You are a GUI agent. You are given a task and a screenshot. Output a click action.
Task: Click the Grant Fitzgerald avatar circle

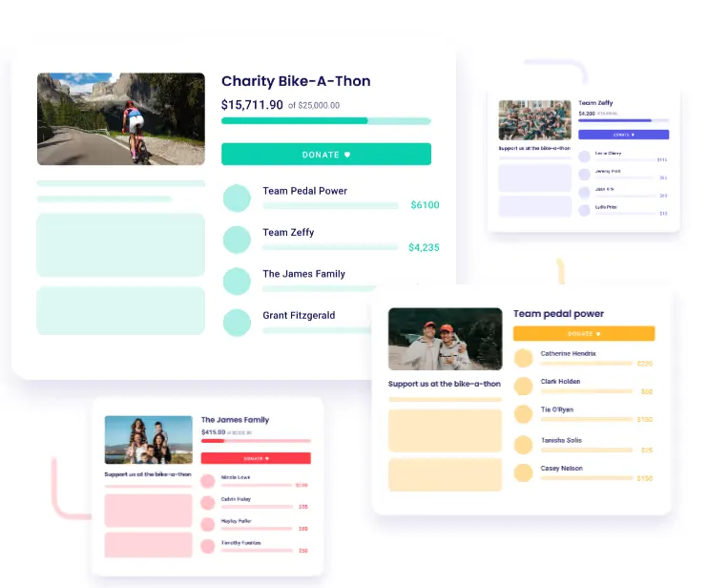[237, 323]
